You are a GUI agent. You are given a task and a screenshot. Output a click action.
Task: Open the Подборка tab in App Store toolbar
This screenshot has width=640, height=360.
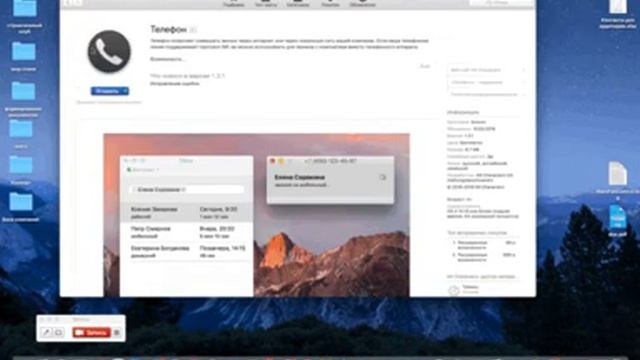(x=233, y=4)
